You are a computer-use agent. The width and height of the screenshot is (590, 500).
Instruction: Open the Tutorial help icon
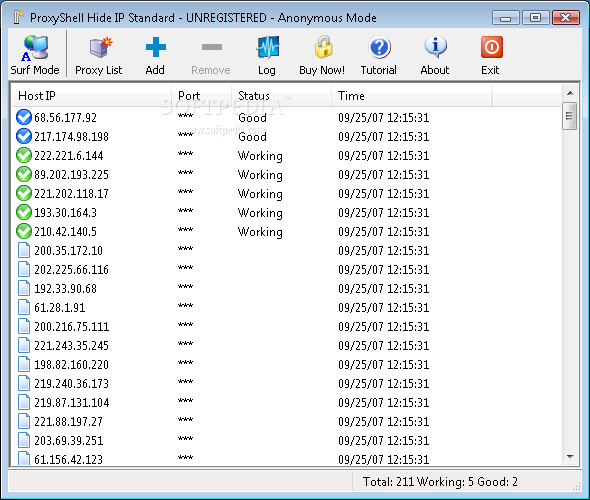[380, 47]
